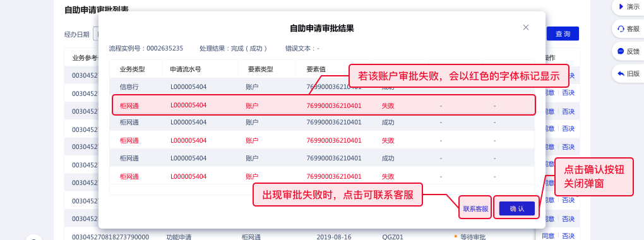644x240 pixels.
Task: Click reference number 0030452708182737900000 in the list
Action: [x=110, y=237]
